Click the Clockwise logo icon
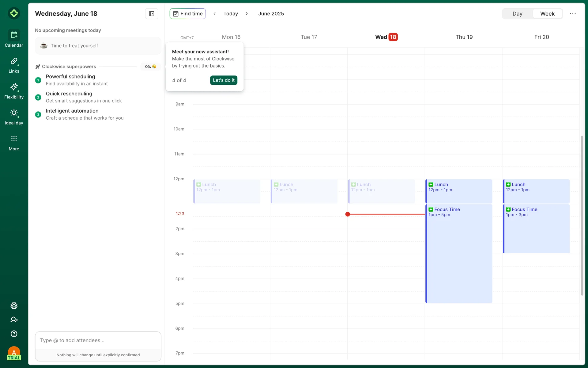Viewport: 588px width, 368px height. (14, 13)
